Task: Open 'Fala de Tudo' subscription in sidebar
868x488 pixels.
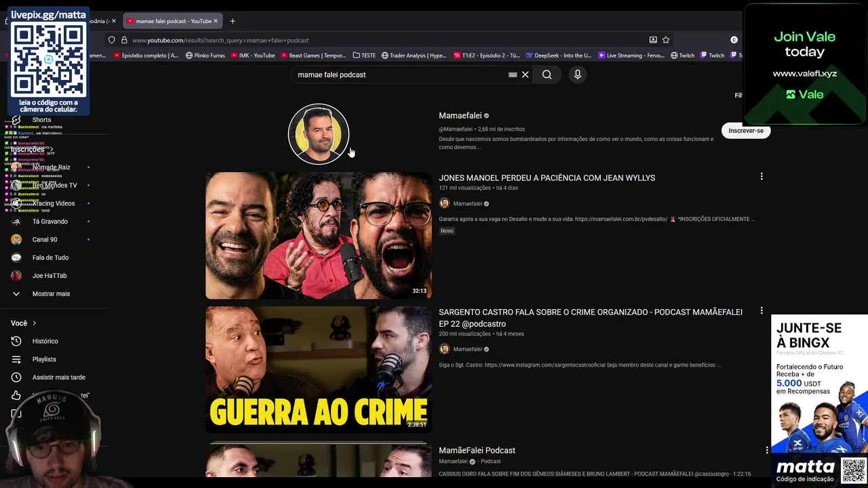Action: coord(50,258)
